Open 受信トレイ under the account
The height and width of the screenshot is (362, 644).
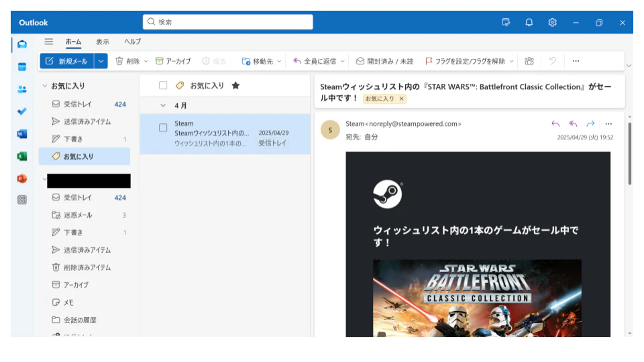click(85, 197)
